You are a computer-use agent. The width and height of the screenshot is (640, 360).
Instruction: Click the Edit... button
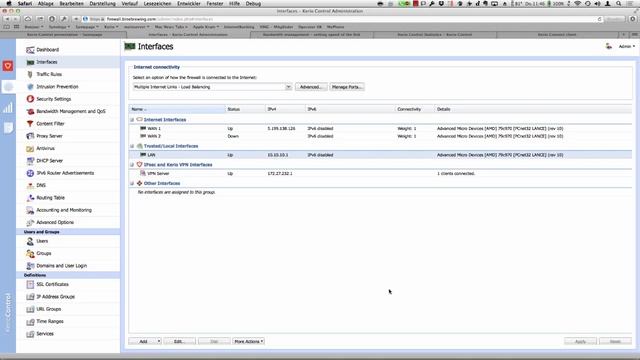point(180,341)
